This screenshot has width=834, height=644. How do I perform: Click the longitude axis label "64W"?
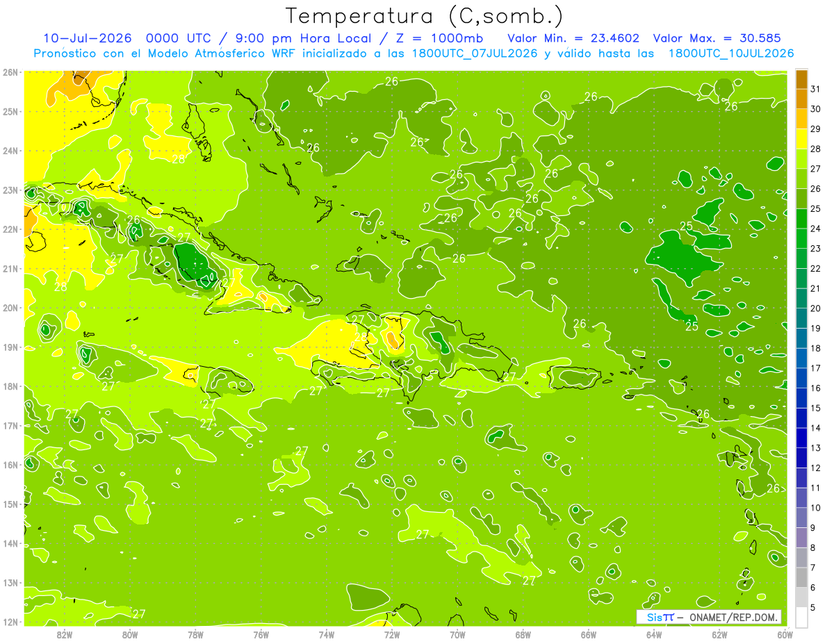pos(654,635)
